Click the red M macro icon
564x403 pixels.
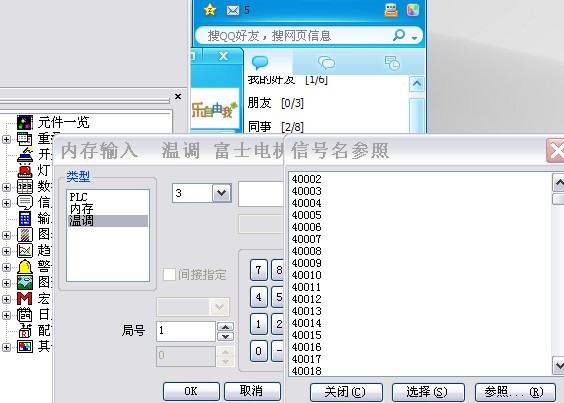(25, 299)
